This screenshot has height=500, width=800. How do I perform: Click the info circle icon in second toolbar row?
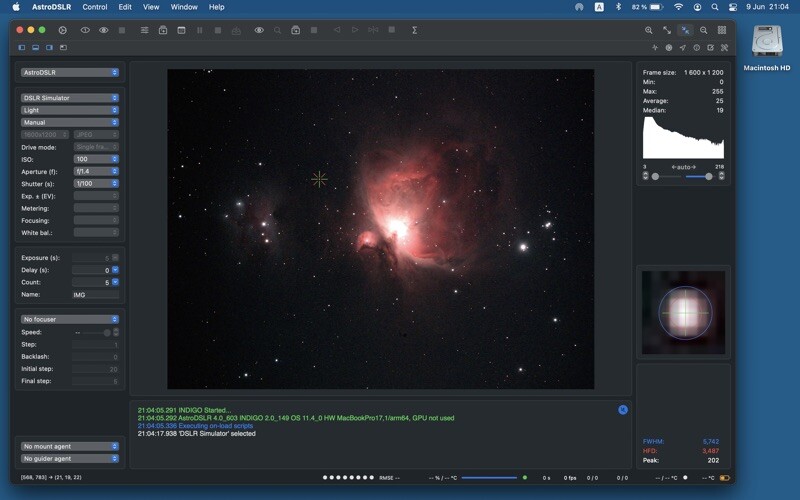pyautogui.click(x=696, y=47)
